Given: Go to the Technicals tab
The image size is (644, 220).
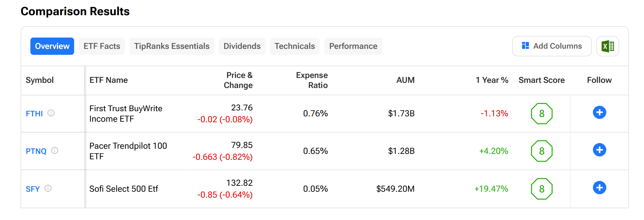Looking at the screenshot, I should [294, 46].
